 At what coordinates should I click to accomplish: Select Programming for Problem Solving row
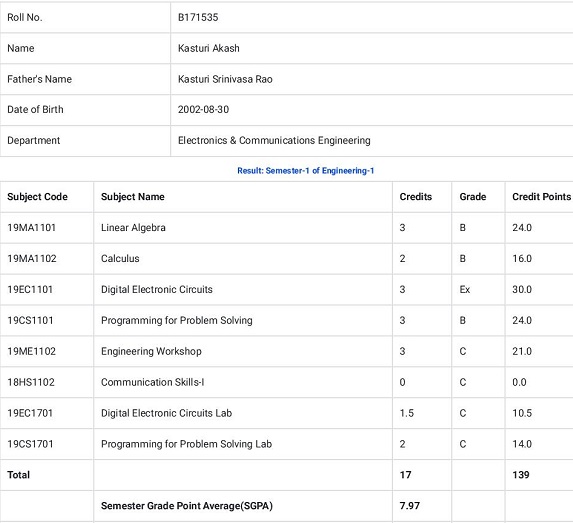286,321
